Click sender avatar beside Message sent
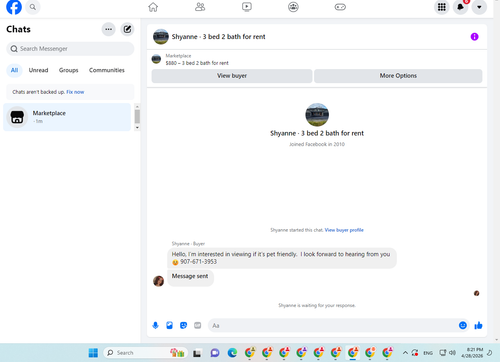 tap(158, 281)
